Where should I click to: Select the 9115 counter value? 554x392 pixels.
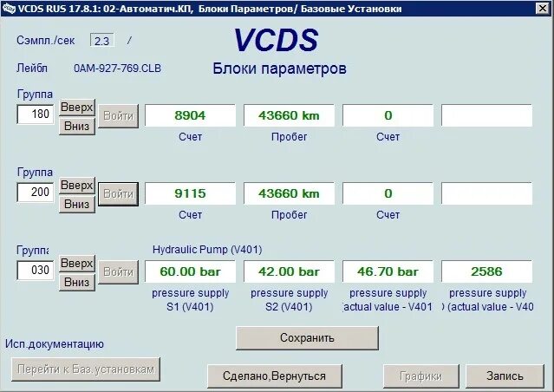(x=190, y=193)
